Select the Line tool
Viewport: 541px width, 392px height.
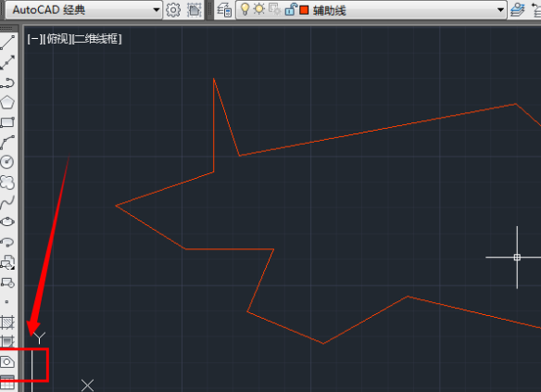[x=7, y=43]
